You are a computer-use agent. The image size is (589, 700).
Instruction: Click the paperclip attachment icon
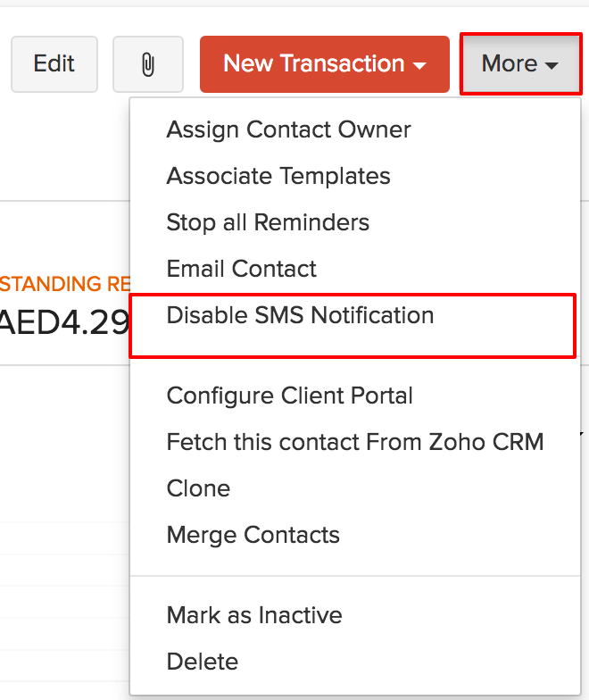[x=148, y=64]
